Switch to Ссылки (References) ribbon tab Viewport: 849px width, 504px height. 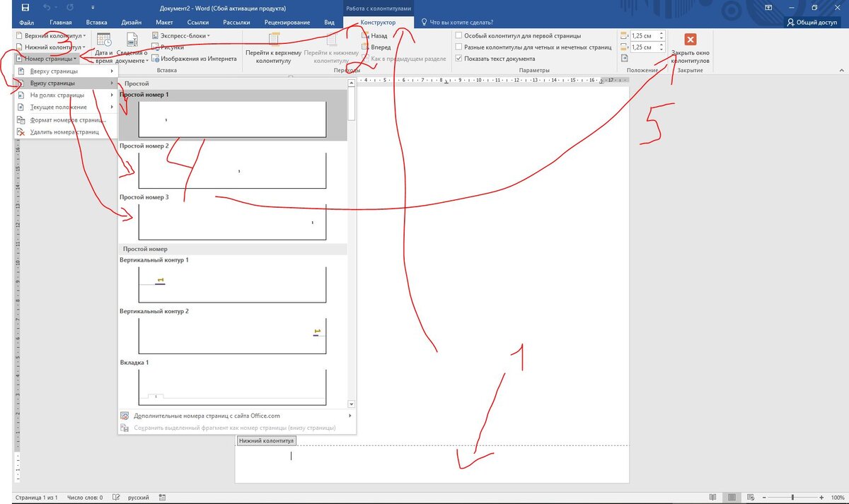click(197, 23)
